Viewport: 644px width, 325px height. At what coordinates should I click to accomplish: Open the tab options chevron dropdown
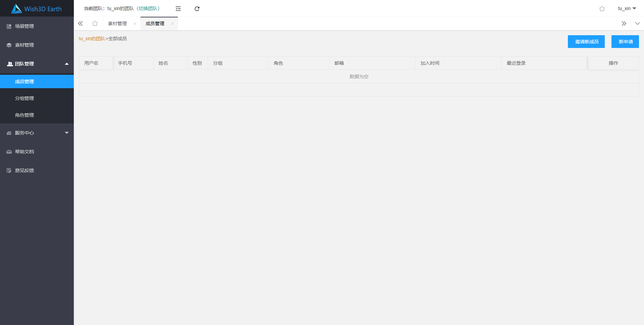click(x=637, y=23)
